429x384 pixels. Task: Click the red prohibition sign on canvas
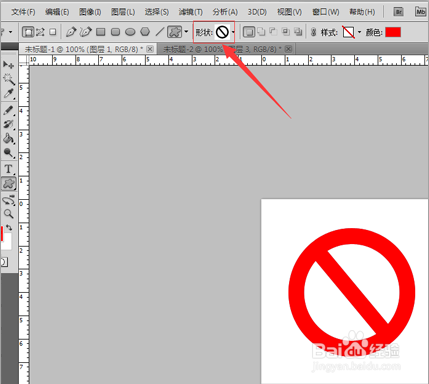[352, 292]
